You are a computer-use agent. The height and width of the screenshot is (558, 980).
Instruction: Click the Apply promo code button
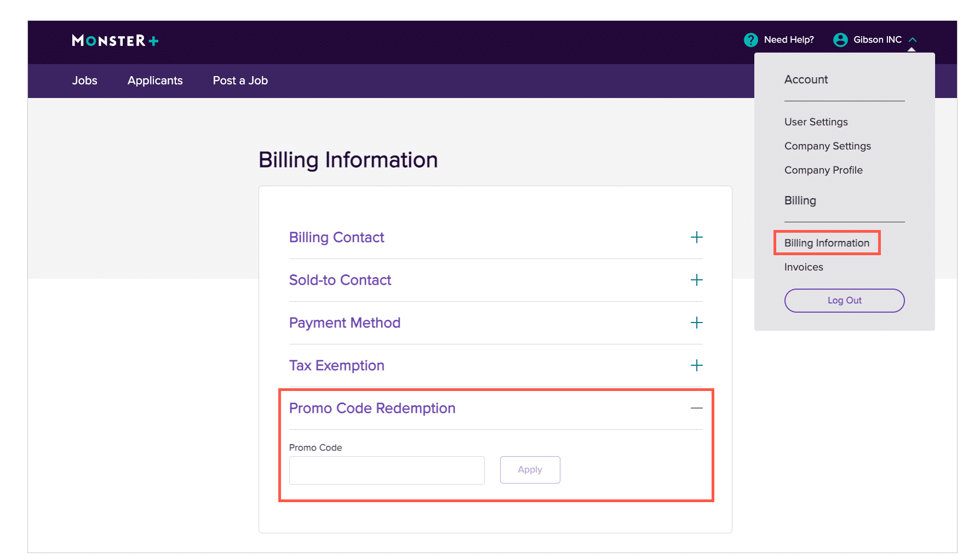click(x=530, y=470)
